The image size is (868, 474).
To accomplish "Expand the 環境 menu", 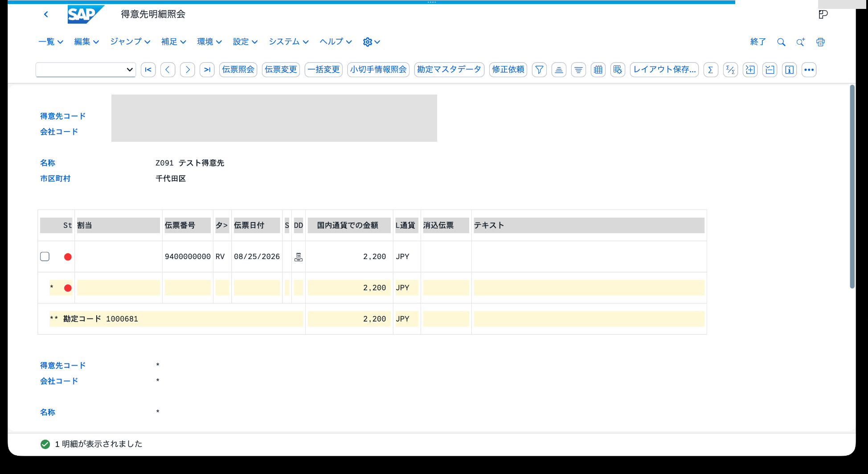I will click(x=209, y=41).
